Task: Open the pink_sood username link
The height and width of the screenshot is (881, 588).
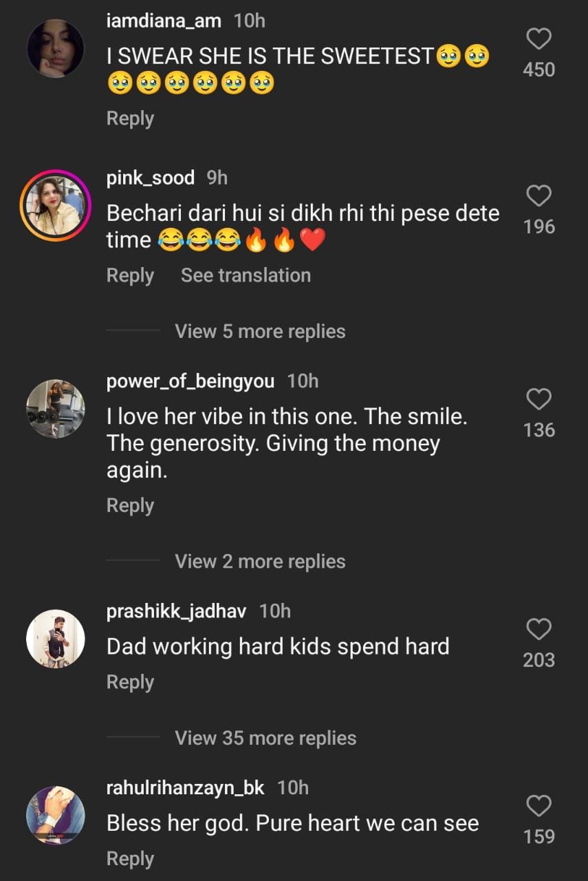Action: 151,178
